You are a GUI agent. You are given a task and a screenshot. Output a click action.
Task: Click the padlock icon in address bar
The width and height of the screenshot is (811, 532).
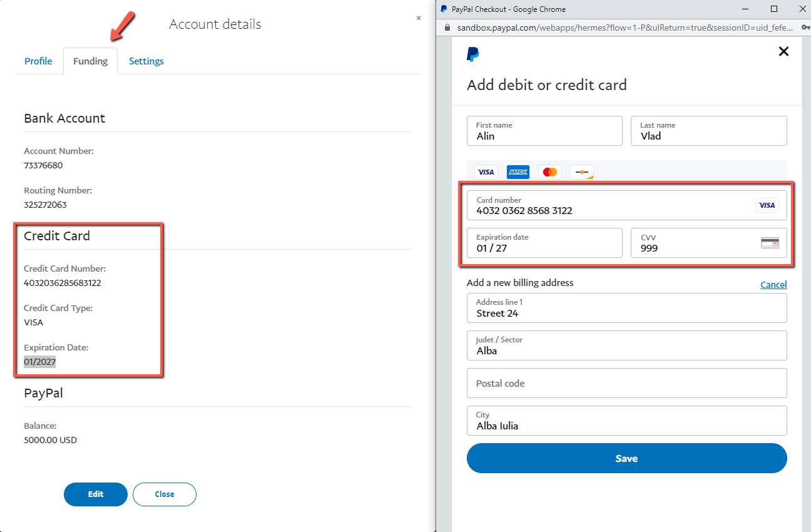447,28
